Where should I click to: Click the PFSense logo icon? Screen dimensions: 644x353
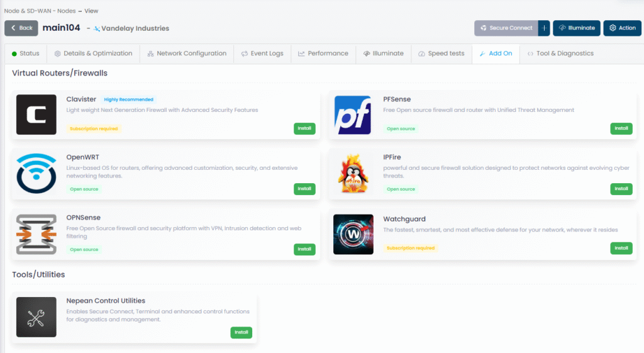pyautogui.click(x=352, y=115)
